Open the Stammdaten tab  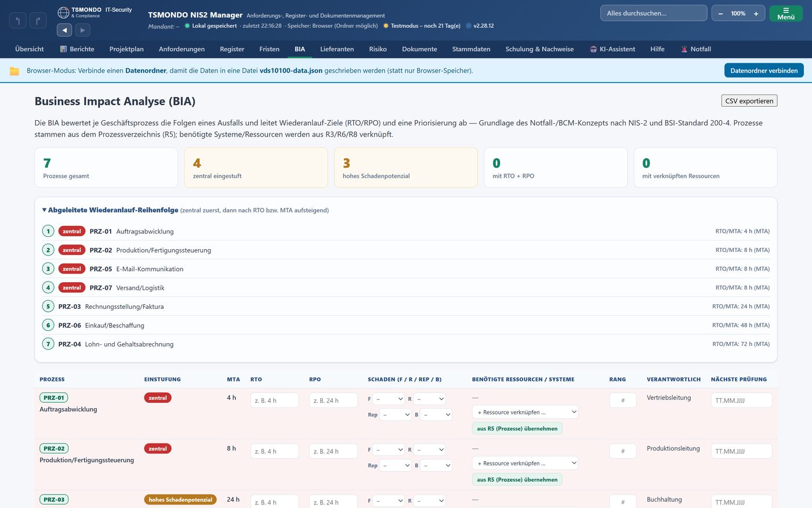point(471,49)
